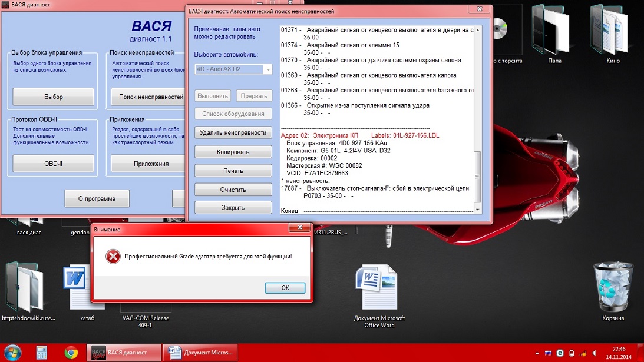Click the Печать button

point(233,171)
